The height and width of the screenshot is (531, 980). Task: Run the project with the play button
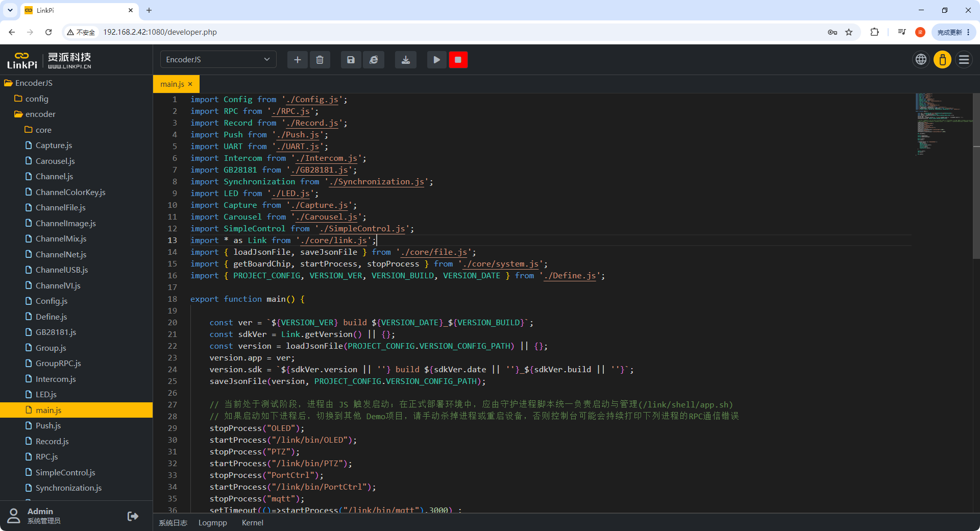click(436, 60)
